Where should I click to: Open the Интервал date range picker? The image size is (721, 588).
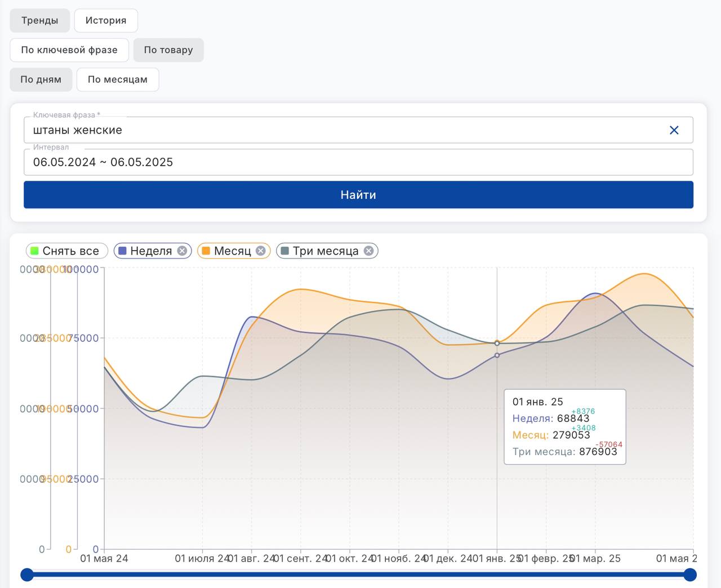click(x=358, y=162)
